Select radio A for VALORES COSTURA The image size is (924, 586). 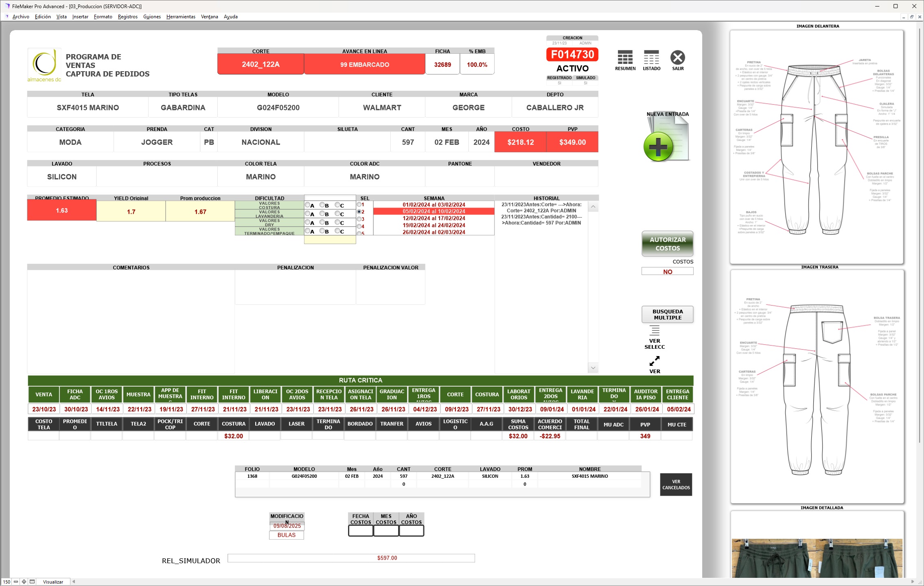(308, 205)
